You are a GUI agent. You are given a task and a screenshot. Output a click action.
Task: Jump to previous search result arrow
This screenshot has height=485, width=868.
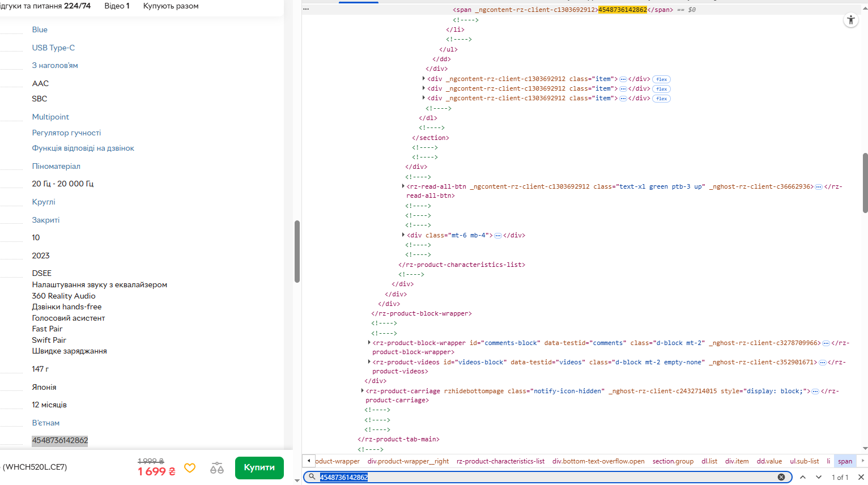(x=803, y=477)
